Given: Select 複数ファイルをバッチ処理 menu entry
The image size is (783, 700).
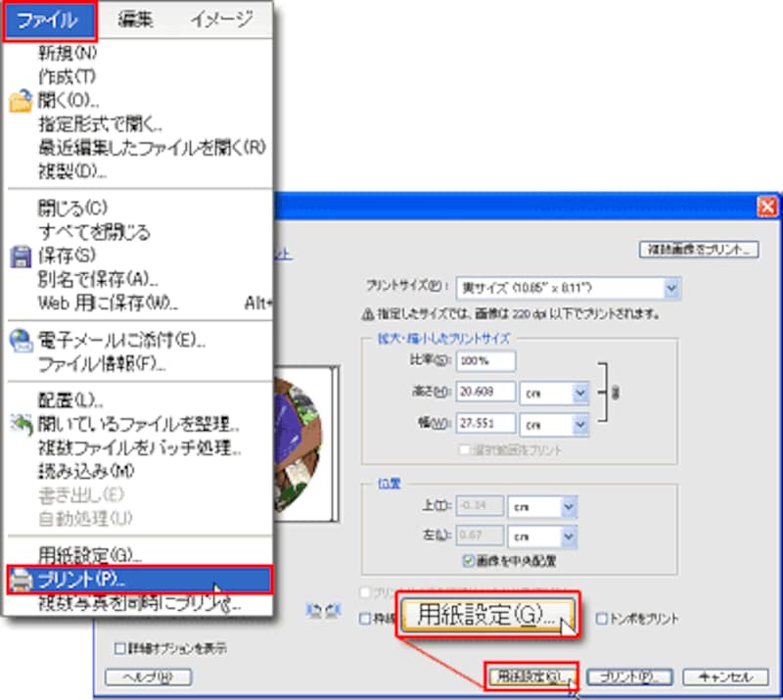Looking at the screenshot, I should 139,448.
